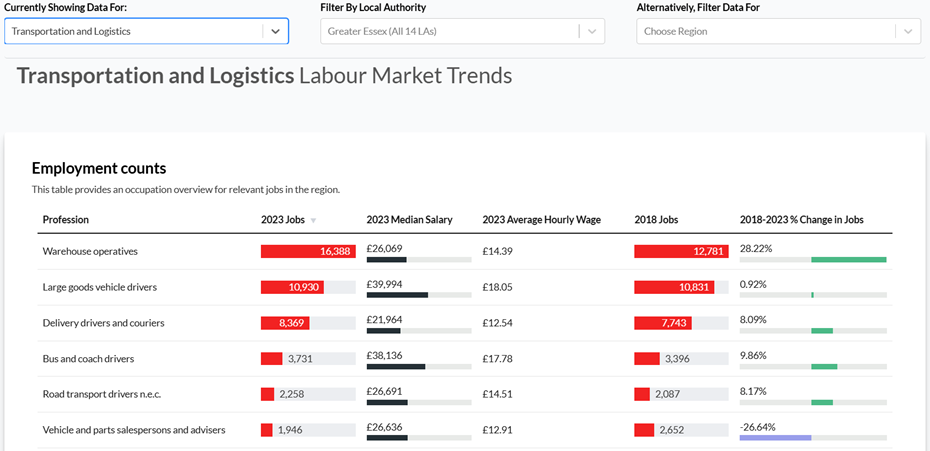Click the chevron in the local authority filter
930x451 pixels.
tap(592, 31)
